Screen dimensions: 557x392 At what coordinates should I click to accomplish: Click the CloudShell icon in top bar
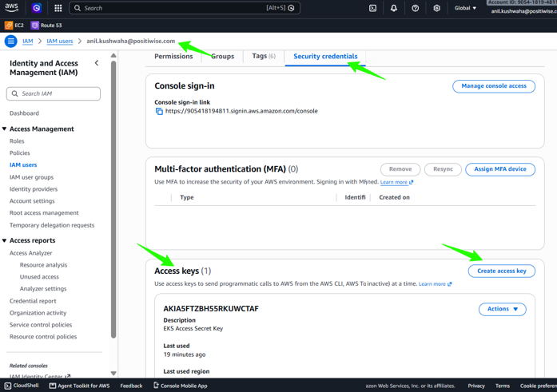372,8
